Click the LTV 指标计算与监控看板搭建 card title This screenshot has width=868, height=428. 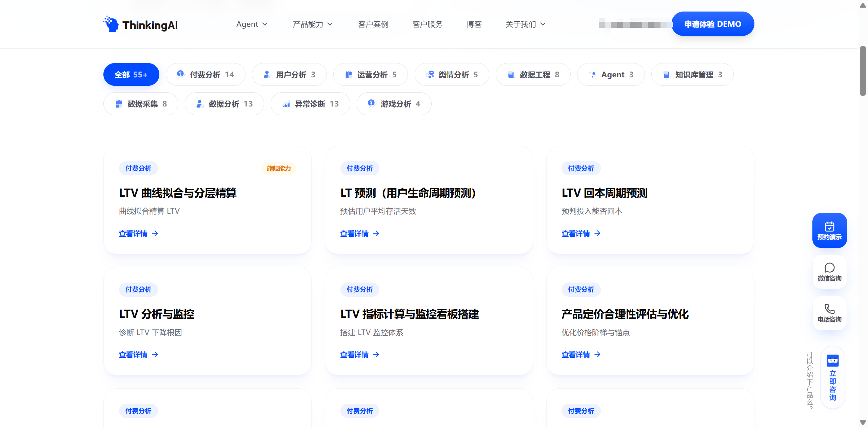point(410,314)
